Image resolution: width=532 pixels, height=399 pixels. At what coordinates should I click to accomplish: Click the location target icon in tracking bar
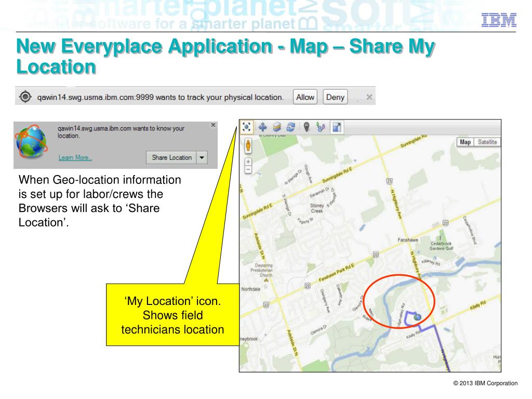(x=25, y=97)
